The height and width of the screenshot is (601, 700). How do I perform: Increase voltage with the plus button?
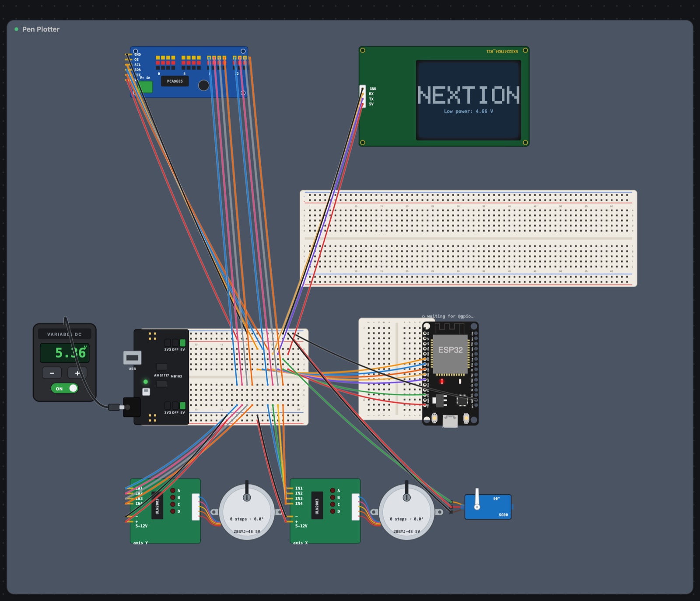click(x=77, y=373)
